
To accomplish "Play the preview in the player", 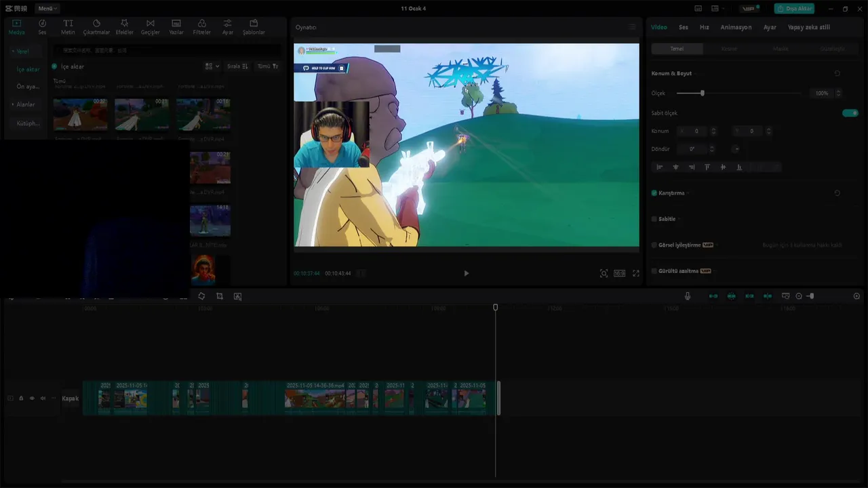I will point(466,273).
